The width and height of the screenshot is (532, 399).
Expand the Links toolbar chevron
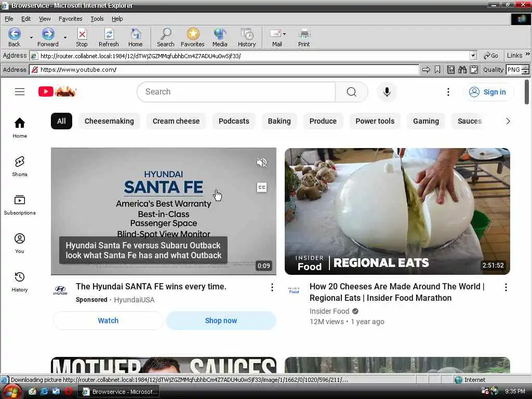(528, 54)
